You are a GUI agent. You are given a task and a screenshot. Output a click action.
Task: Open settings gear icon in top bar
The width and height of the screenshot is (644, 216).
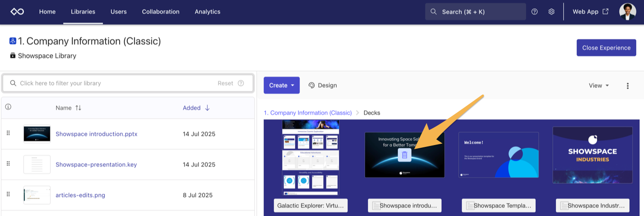click(x=551, y=12)
